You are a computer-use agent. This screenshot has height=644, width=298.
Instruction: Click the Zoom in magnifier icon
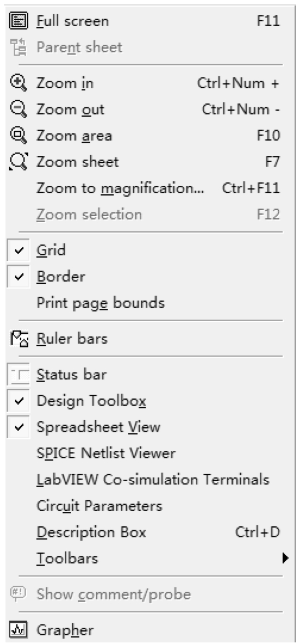tap(17, 84)
